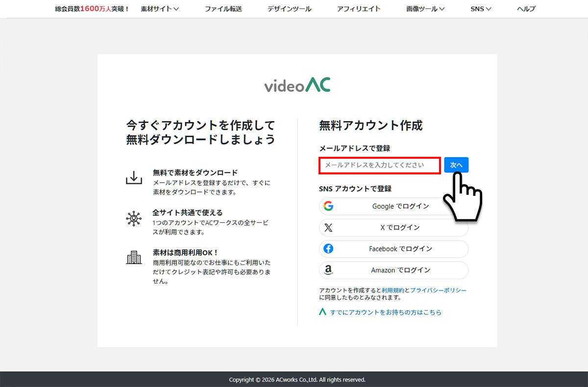The width and height of the screenshot is (588, 387).
Task: Click the X logo icon
Action: click(x=328, y=228)
